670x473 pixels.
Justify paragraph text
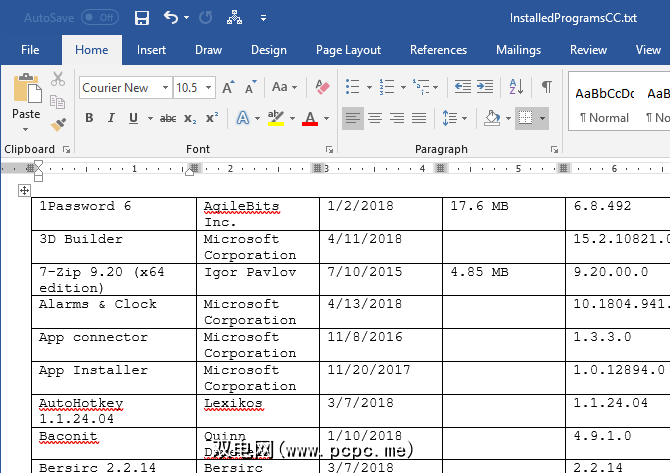[x=419, y=118]
